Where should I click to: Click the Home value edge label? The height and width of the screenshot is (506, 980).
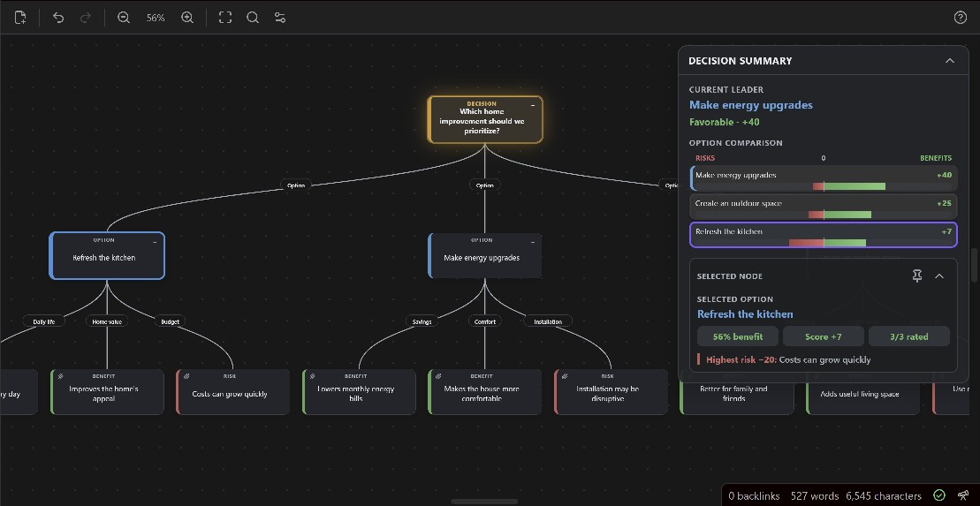107,321
